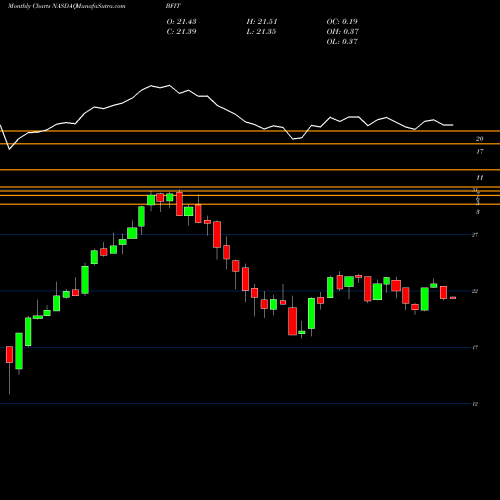Click the high price H: 21.51
The width and height of the screenshot is (500, 500).
pos(262,22)
